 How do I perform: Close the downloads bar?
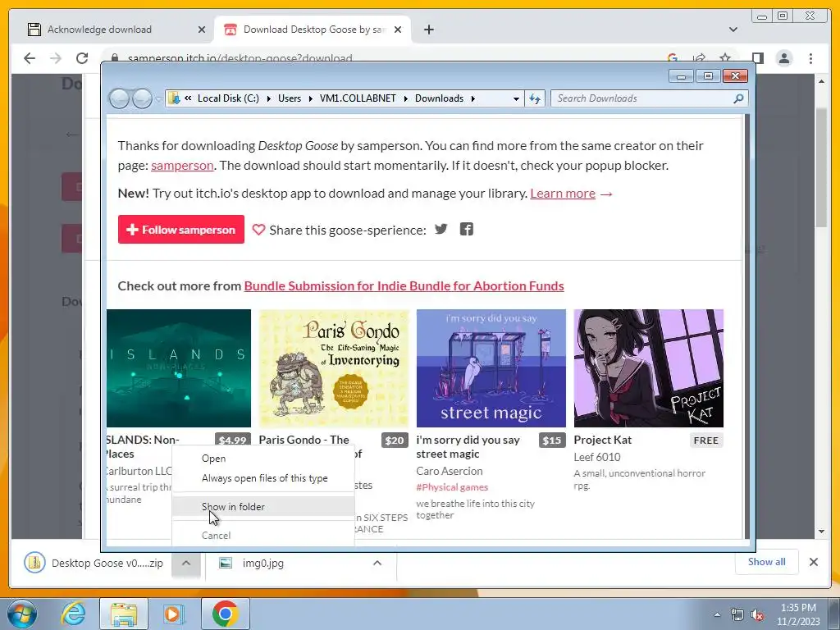(813, 562)
